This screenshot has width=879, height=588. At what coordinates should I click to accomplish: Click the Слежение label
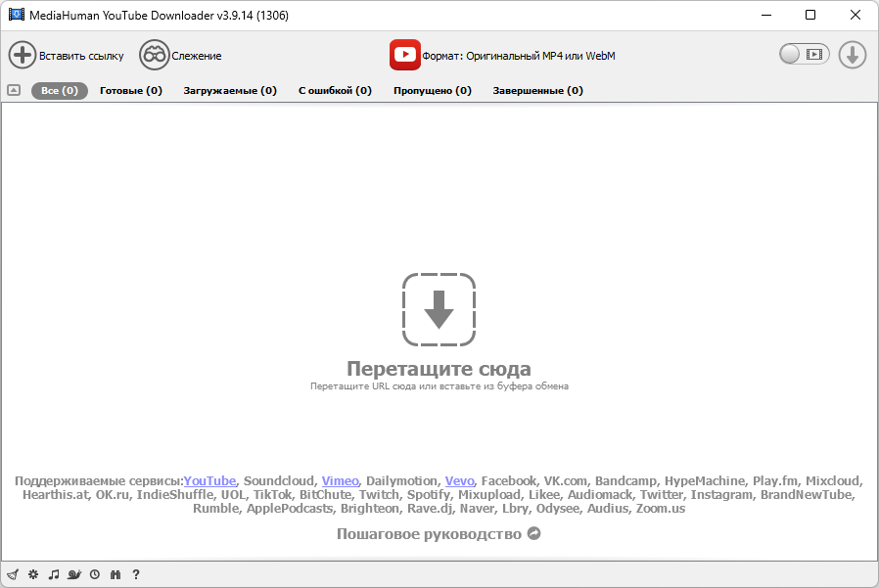coord(196,56)
